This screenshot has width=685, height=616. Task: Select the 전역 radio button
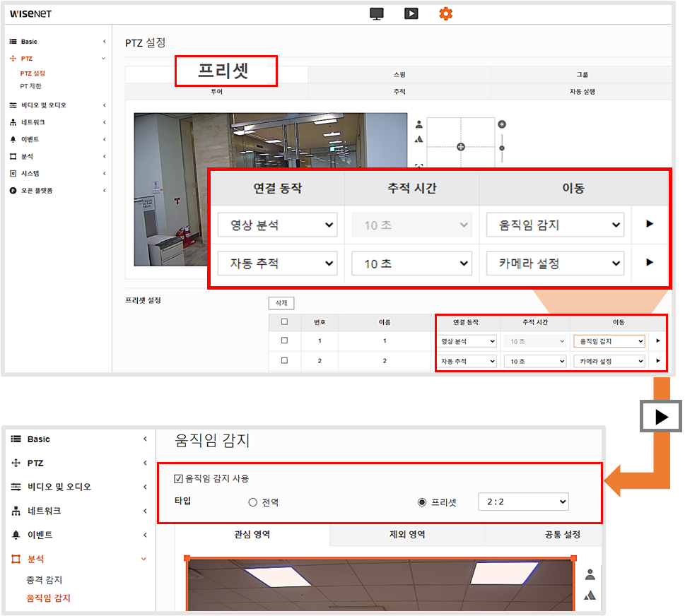pyautogui.click(x=252, y=502)
